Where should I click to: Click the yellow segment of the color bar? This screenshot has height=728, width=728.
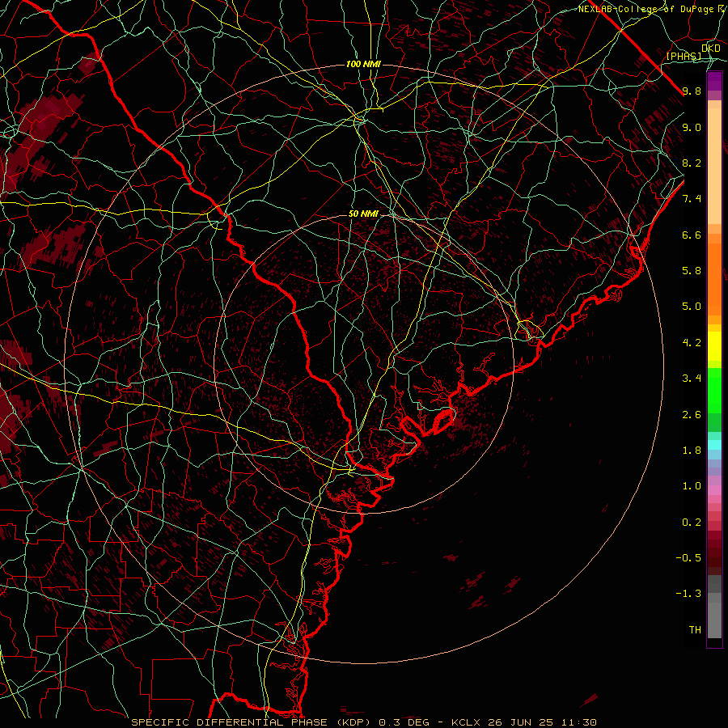714,346
